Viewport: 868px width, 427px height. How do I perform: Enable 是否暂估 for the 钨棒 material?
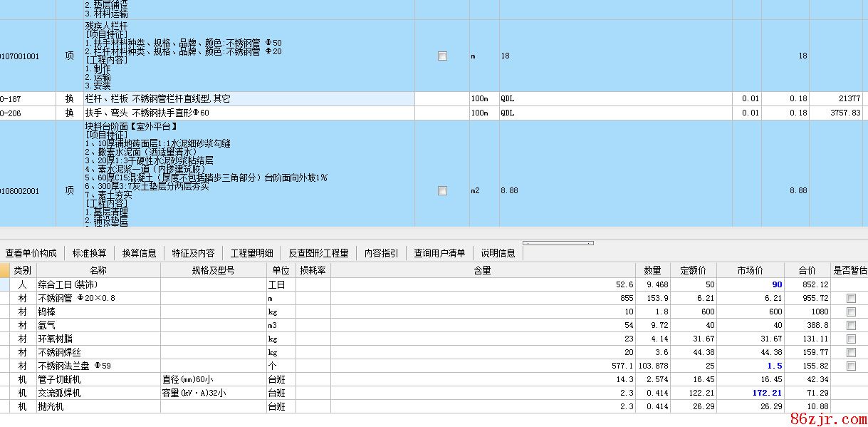tap(850, 312)
